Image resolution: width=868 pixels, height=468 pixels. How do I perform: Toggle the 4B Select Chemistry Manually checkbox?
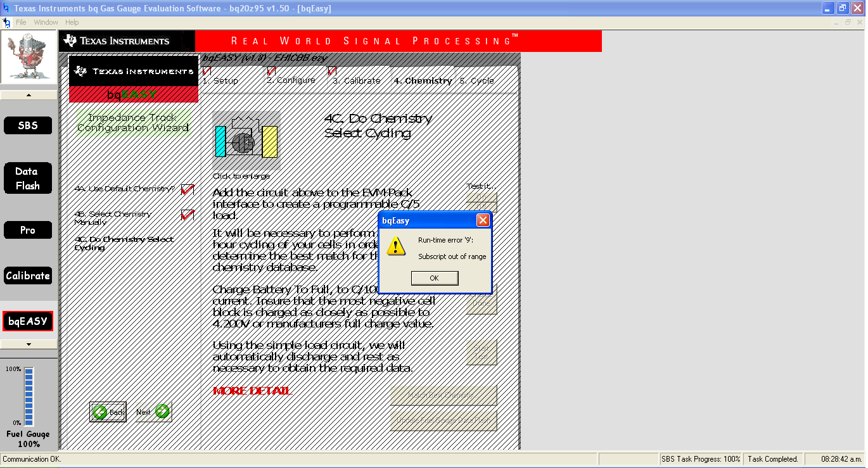(188, 215)
